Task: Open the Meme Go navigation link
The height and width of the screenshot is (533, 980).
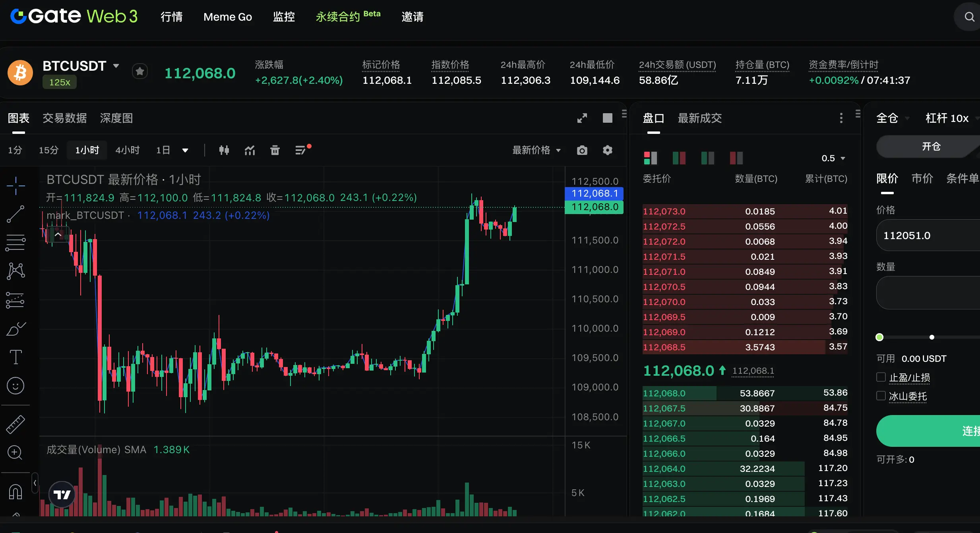Action: point(228,17)
